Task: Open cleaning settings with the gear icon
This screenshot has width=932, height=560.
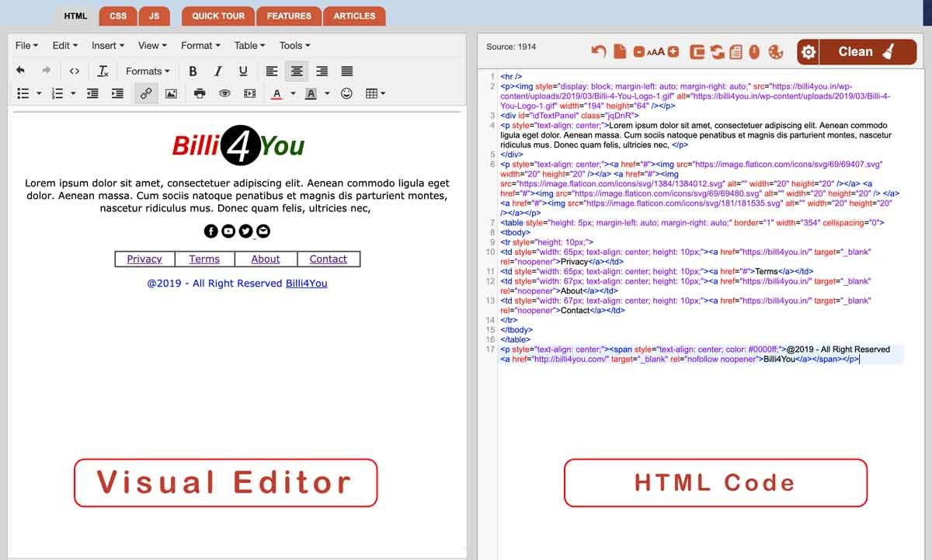Action: click(809, 52)
